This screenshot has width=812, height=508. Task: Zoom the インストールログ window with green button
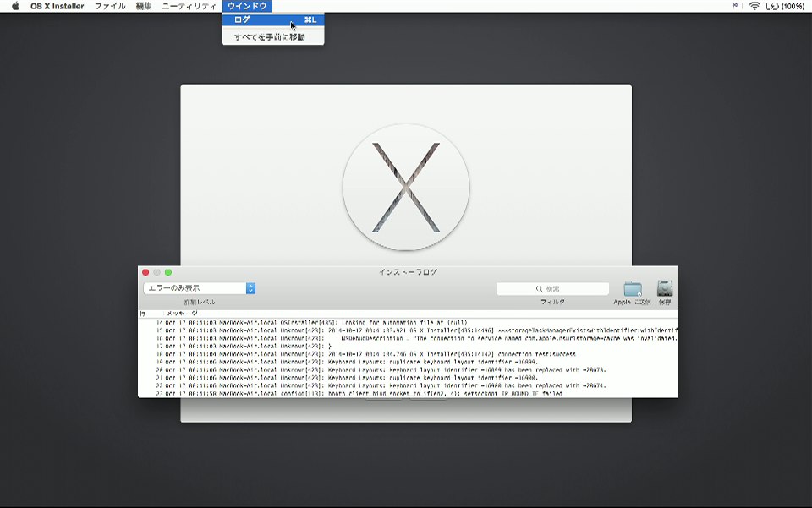click(168, 273)
